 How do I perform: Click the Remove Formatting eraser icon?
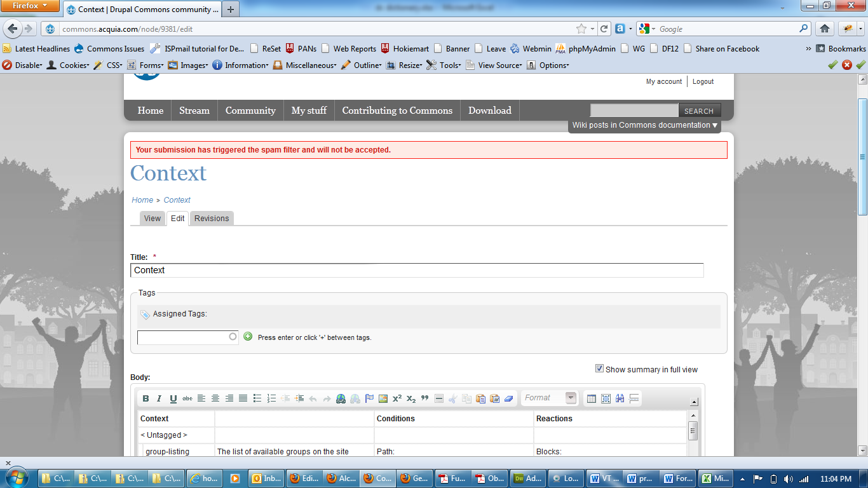510,398
